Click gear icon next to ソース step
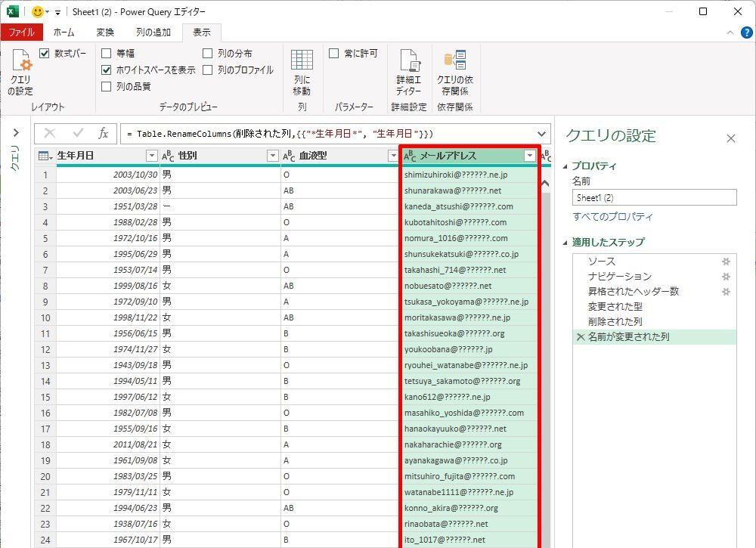 pos(726,261)
